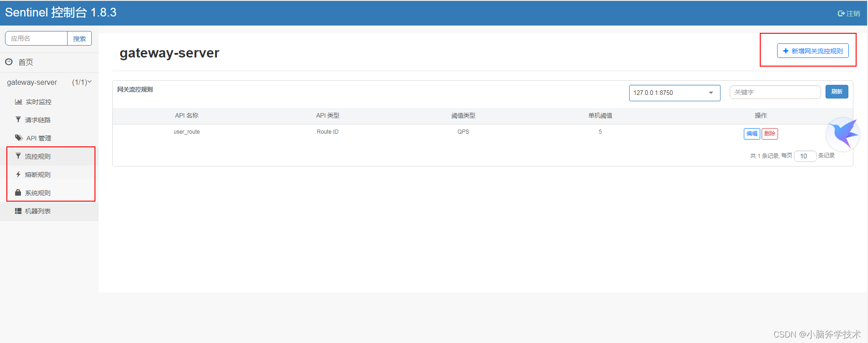Click the filter icon next to 流控规则
Screen dimensions: 868x343
coord(18,156)
